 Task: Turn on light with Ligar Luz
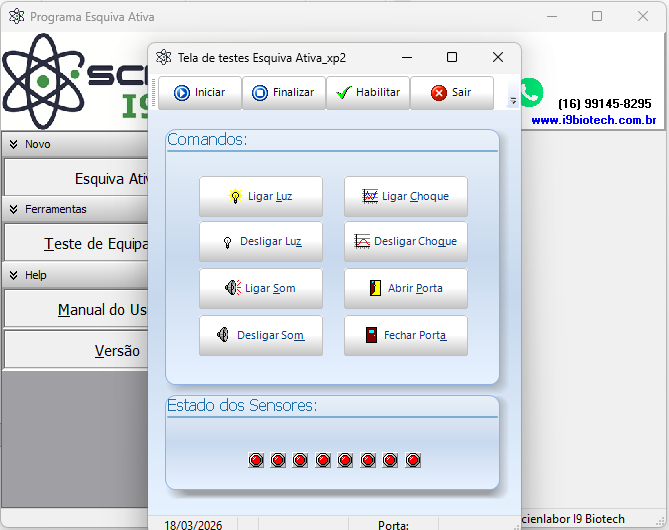point(260,197)
